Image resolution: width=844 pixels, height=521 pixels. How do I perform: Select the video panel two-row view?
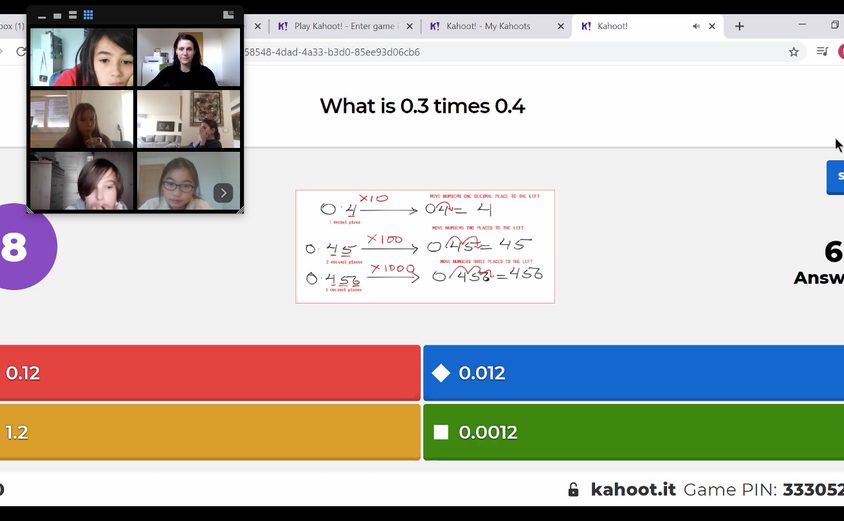(73, 15)
